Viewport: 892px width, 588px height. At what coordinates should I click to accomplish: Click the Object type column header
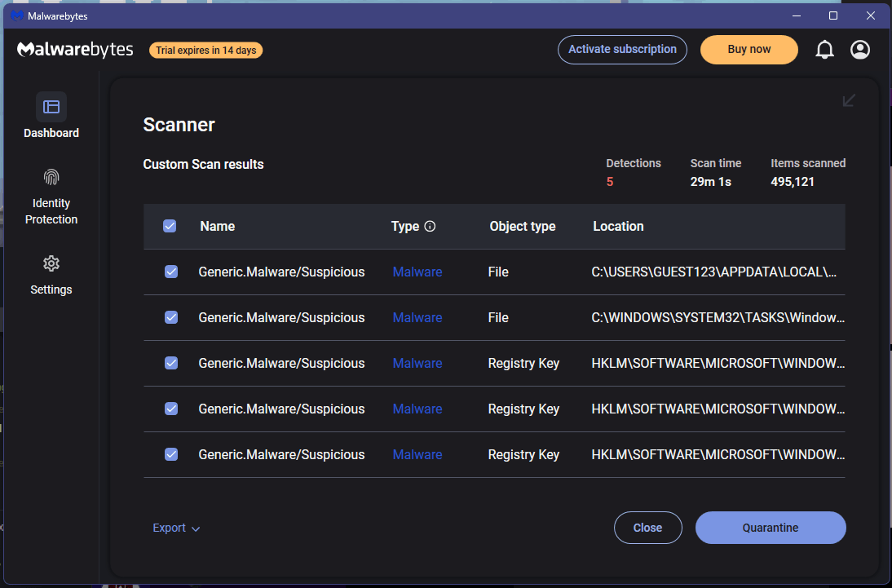tap(522, 227)
